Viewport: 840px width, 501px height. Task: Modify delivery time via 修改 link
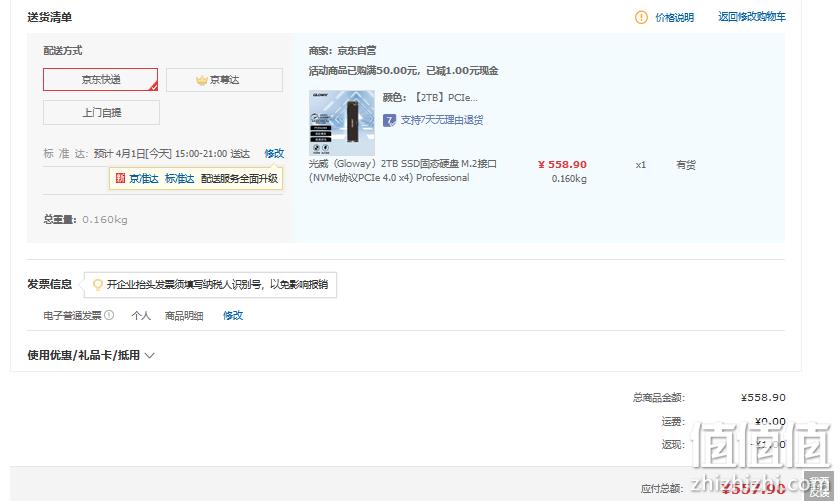click(x=274, y=153)
